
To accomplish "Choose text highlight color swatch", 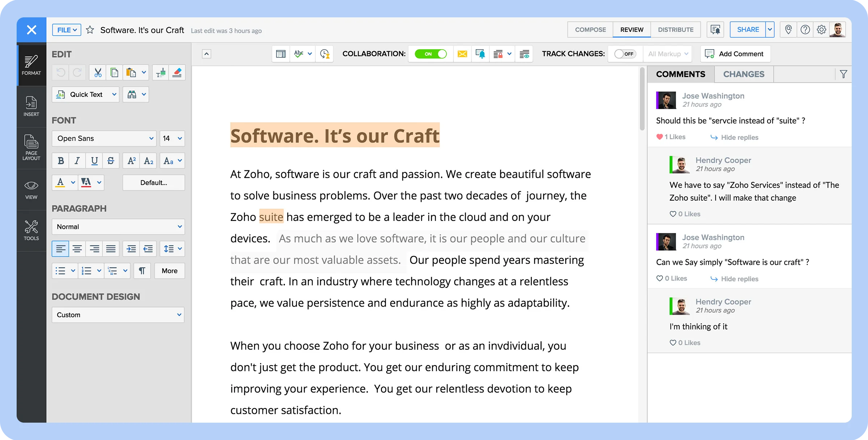I will coord(86,183).
